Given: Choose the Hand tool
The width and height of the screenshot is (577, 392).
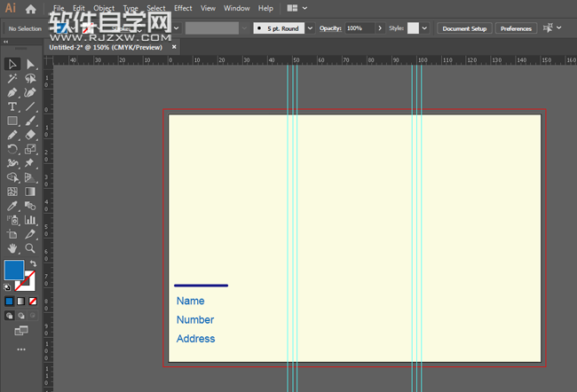Looking at the screenshot, I should coord(12,248).
